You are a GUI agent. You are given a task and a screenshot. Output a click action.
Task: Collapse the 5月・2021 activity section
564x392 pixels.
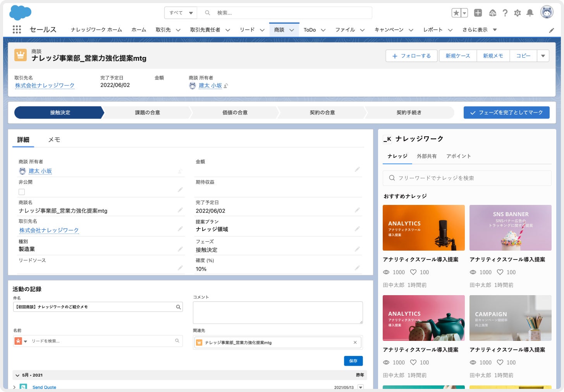(17, 375)
